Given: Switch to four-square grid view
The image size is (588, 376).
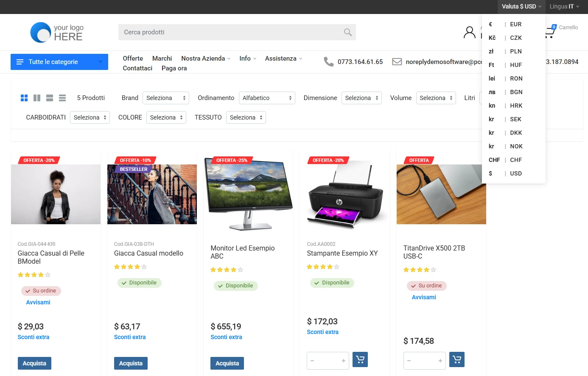Looking at the screenshot, I should point(24,98).
